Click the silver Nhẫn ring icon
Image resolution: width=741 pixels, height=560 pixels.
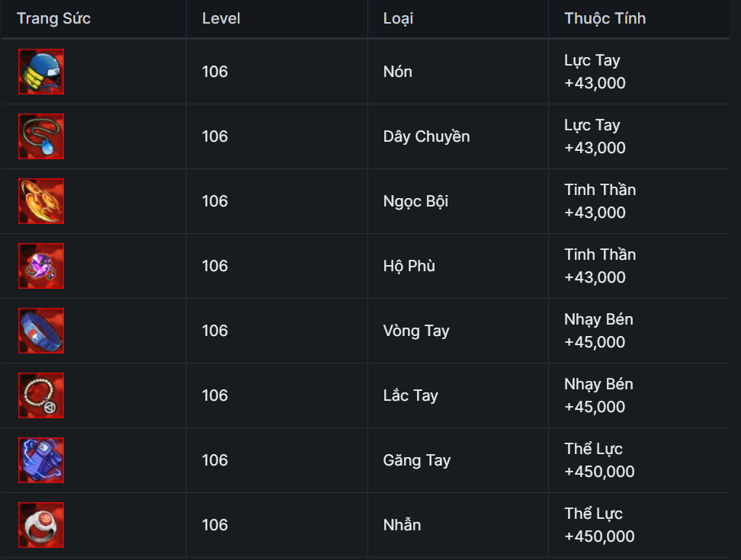41,525
